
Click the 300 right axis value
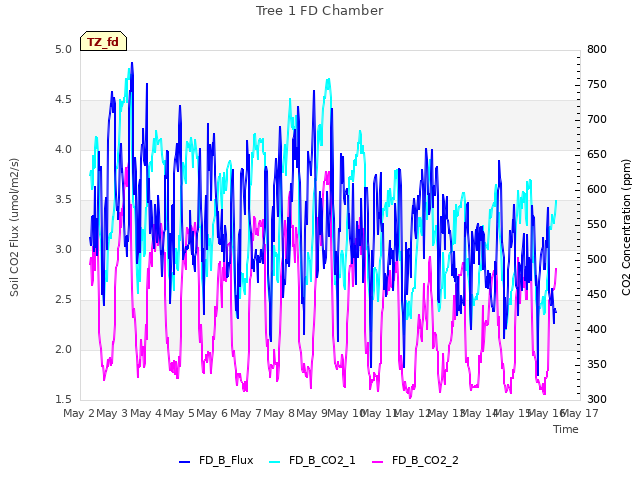(x=597, y=400)
